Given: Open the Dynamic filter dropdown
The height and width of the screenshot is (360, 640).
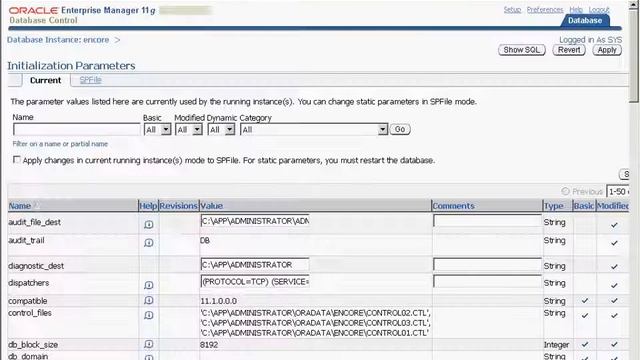Looking at the screenshot, I should (x=221, y=130).
